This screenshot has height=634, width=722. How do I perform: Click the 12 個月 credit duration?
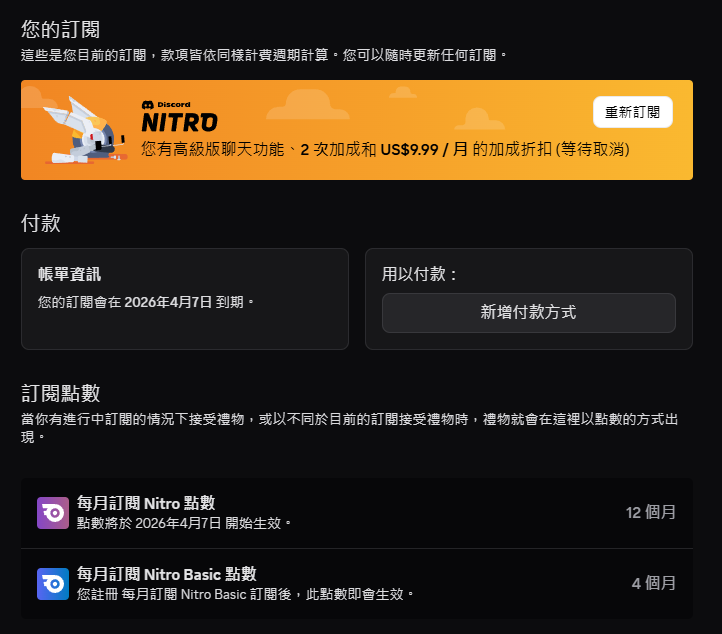point(650,512)
